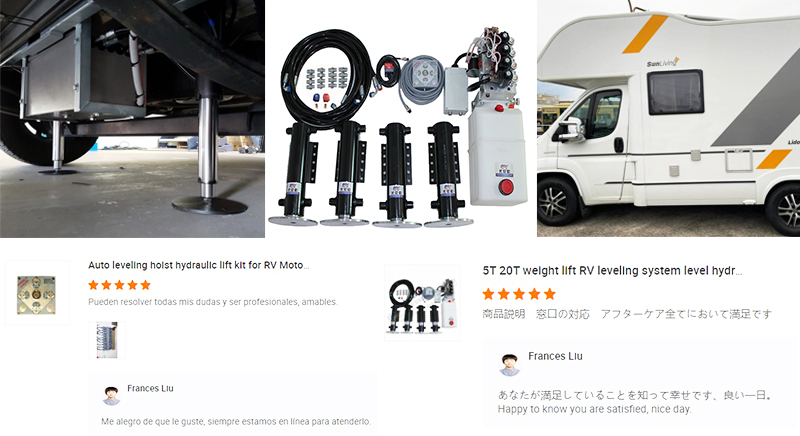This screenshot has height=436, width=800.
Task: Click reply 'Me alegro de que le guste'
Action: 236,422
